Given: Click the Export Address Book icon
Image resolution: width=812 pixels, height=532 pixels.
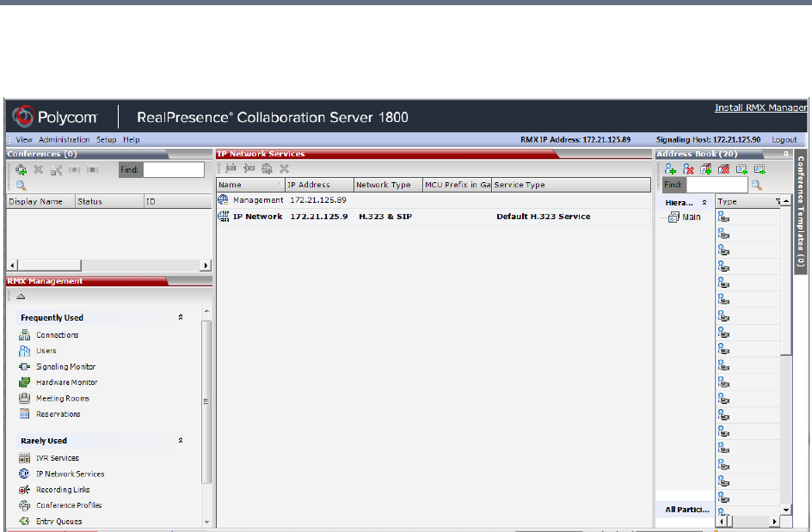Looking at the screenshot, I should [760, 169].
